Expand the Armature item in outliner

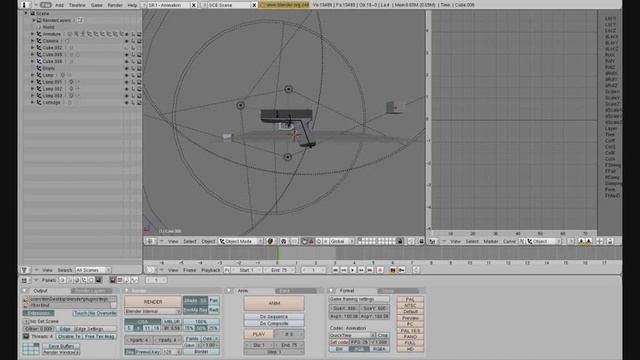click(x=33, y=34)
